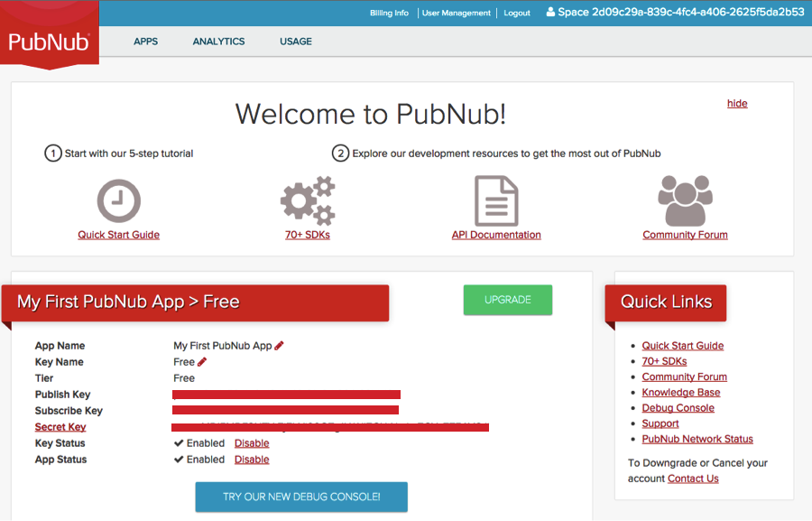
Task: Click the user account icon beside Space
Action: 550,13
